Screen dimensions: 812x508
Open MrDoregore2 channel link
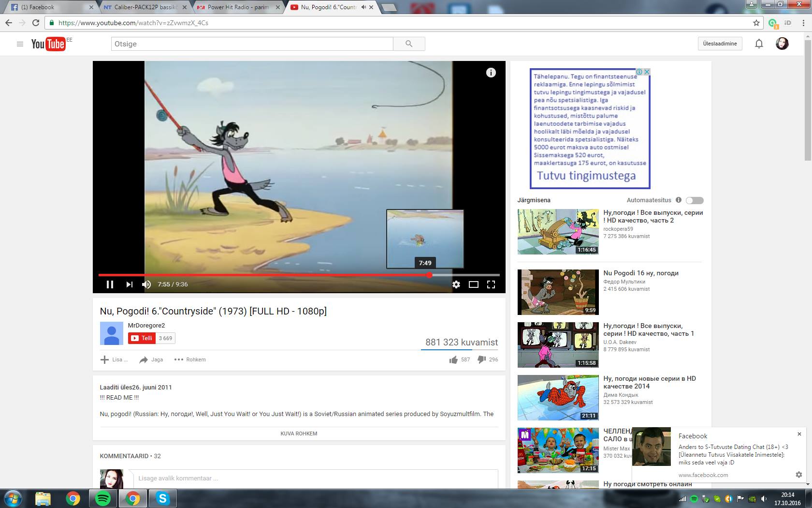click(x=146, y=325)
